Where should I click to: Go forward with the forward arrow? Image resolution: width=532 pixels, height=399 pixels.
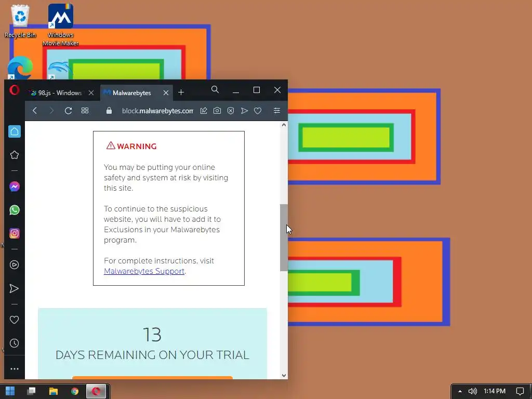[x=51, y=111]
